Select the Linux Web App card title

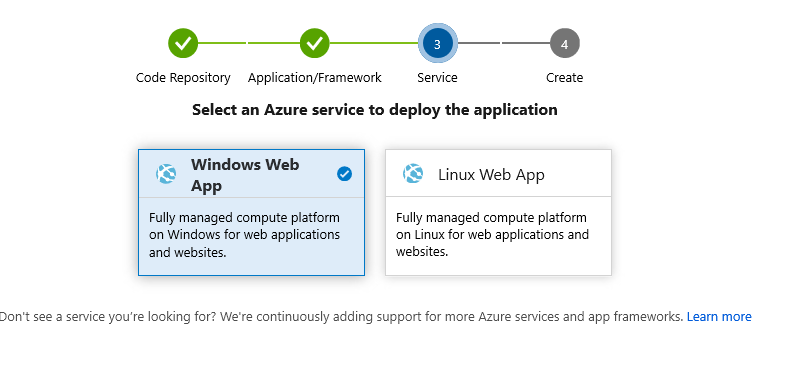pos(491,175)
